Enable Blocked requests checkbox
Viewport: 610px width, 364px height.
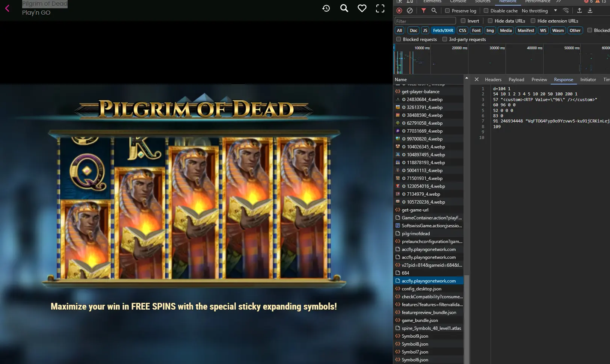[399, 39]
